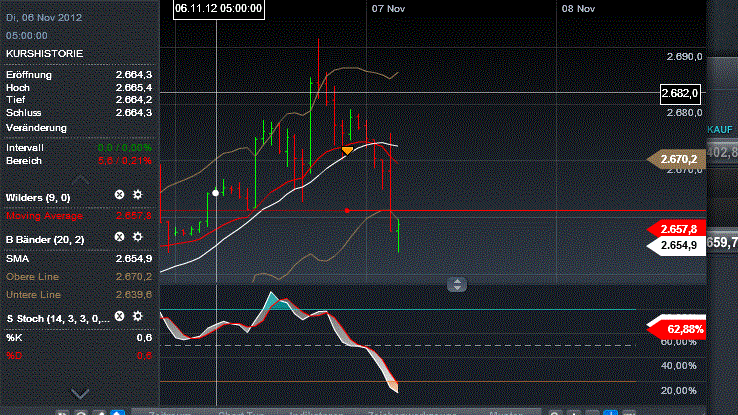The image size is (738, 415).
Task: Click the 06.11.12 05:00:00 date label
Action: click(x=218, y=9)
